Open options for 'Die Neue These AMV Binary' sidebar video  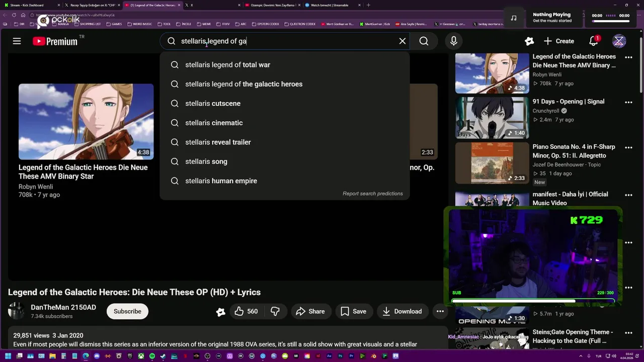click(628, 57)
